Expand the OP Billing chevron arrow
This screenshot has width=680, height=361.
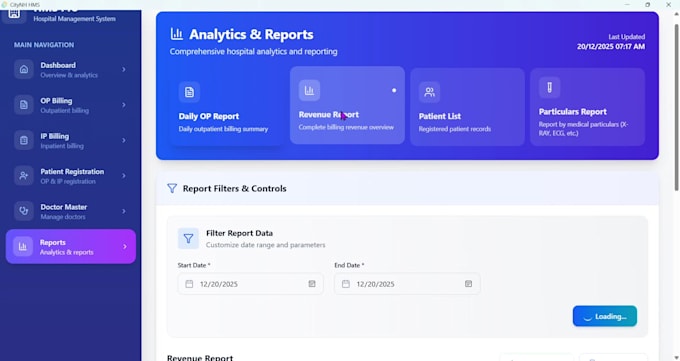pyautogui.click(x=124, y=105)
